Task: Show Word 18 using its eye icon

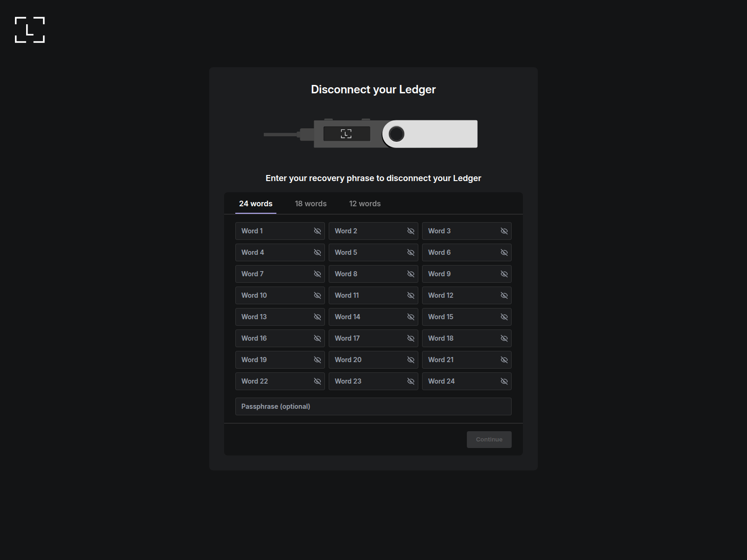Action: click(x=504, y=338)
